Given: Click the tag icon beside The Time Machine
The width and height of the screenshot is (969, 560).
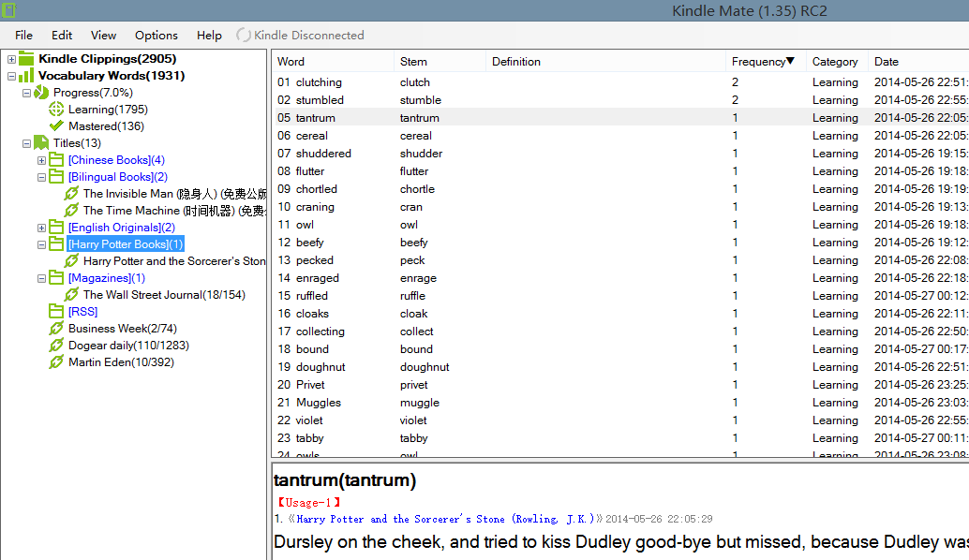Looking at the screenshot, I should coord(71,211).
